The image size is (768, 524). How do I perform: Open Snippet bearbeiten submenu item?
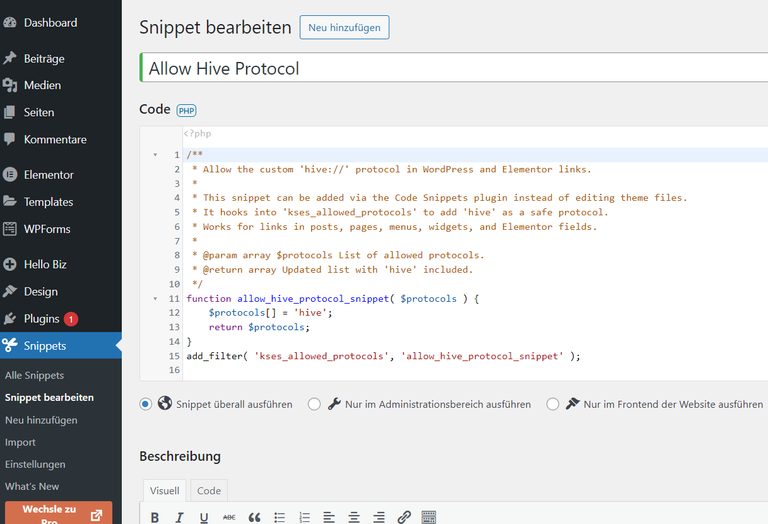(49, 397)
